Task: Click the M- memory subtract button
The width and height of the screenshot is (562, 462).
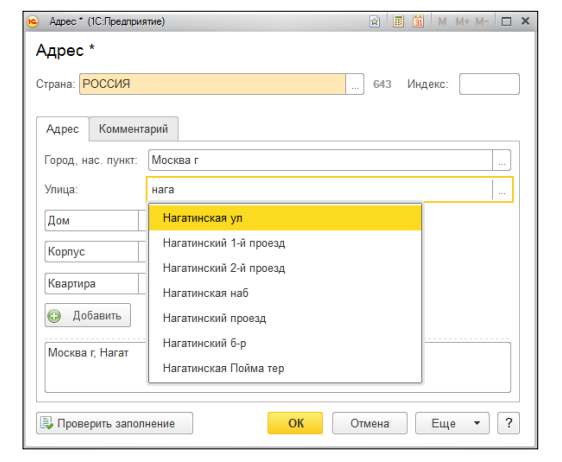Action: 482,22
